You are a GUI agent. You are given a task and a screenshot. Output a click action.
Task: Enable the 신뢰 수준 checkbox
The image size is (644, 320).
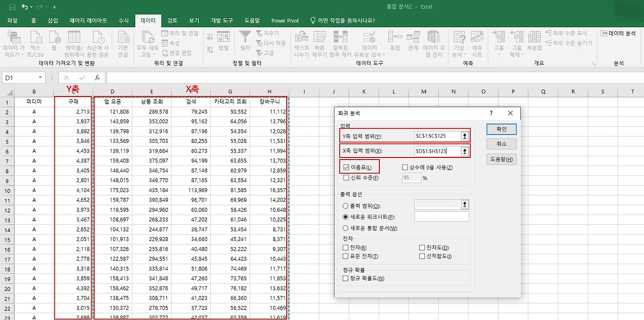[x=346, y=178]
